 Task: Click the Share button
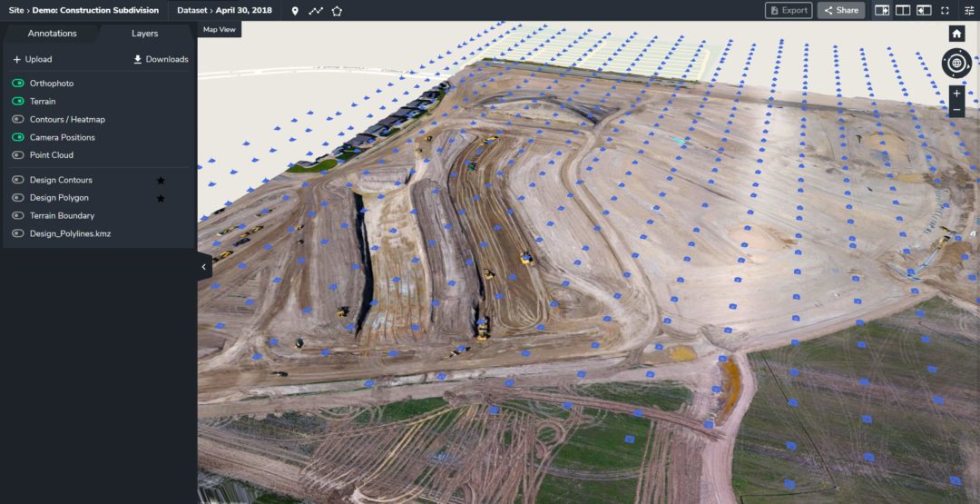click(x=840, y=11)
